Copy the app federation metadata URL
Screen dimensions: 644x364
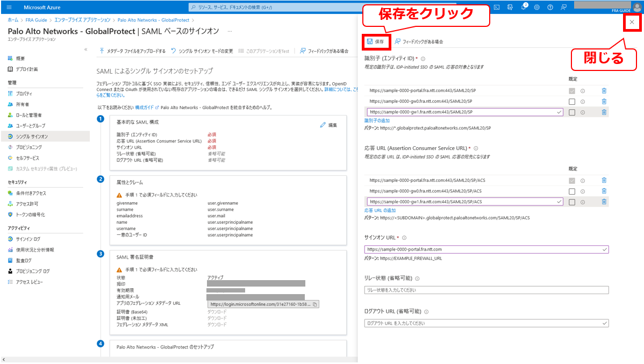coord(315,304)
